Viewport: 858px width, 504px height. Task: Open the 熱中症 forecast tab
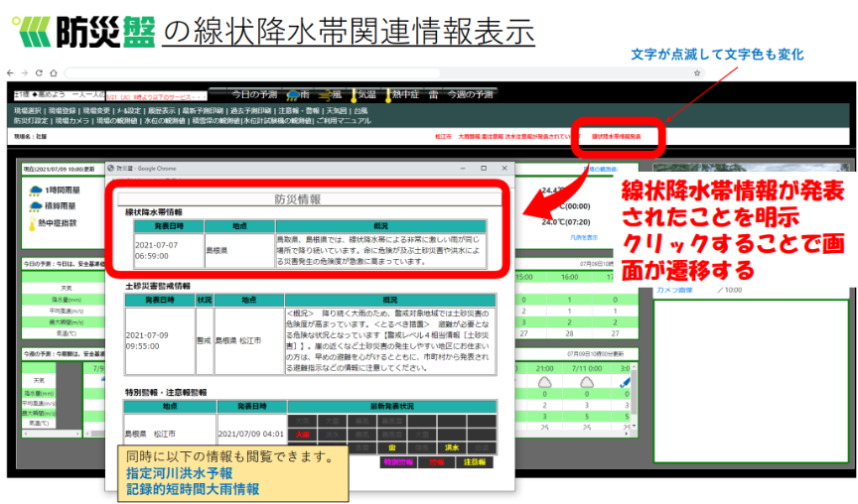click(403, 94)
